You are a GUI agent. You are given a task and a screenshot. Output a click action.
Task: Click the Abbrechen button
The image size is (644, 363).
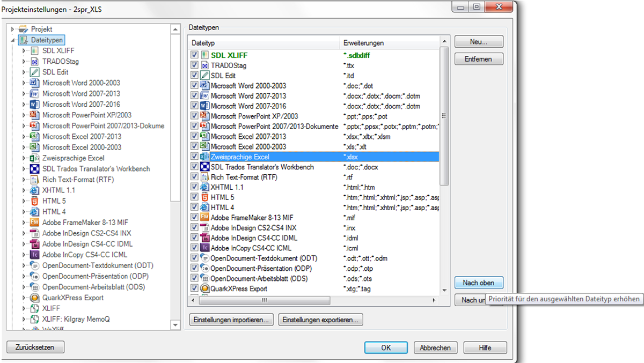coord(435,347)
